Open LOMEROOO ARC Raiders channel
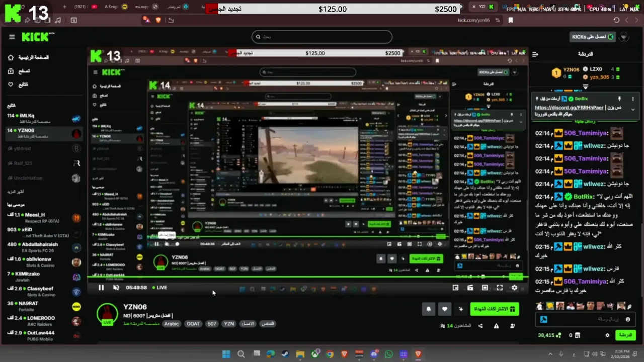This screenshot has width=644, height=362. (x=43, y=321)
